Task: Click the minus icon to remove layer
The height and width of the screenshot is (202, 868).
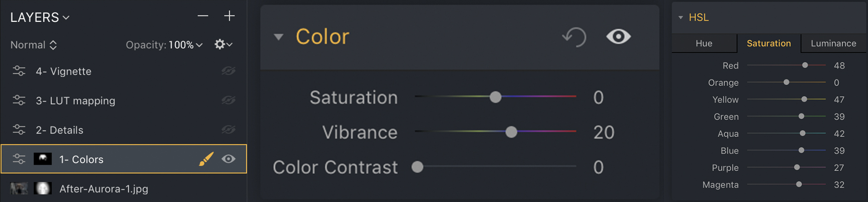Action: (203, 16)
